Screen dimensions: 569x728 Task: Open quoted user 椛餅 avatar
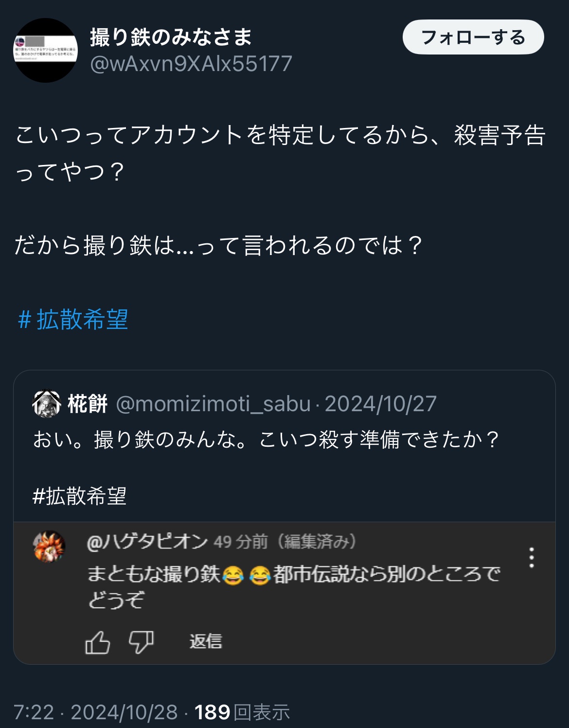46,403
